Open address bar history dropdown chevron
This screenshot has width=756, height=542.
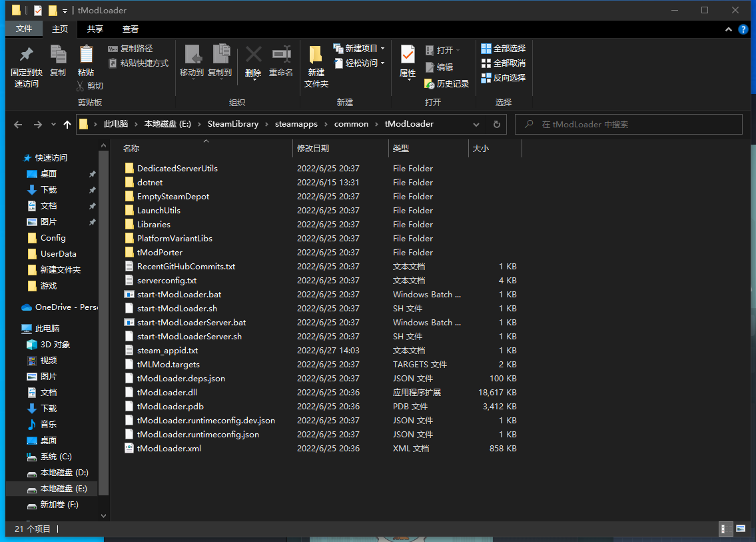point(476,125)
